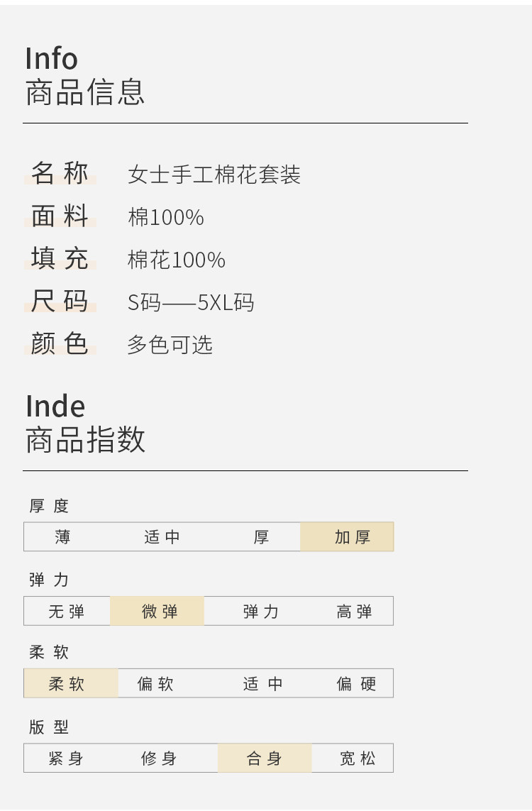Viewport: 532px width, 811px height.
Task: Choose 偏硬 in the softness scale
Action: tap(356, 684)
